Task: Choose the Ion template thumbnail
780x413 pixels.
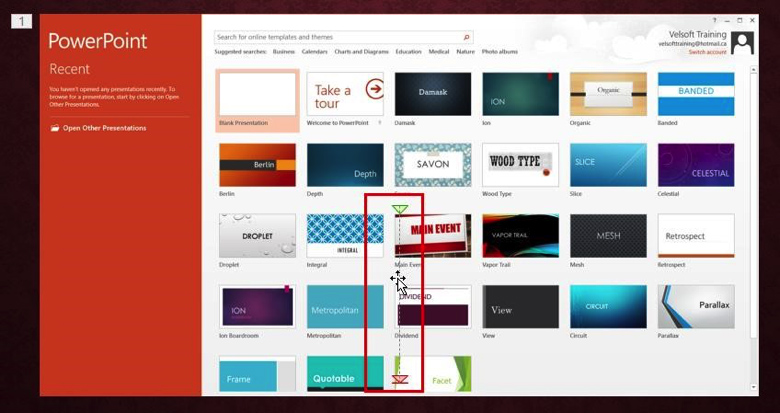Action: pos(520,95)
